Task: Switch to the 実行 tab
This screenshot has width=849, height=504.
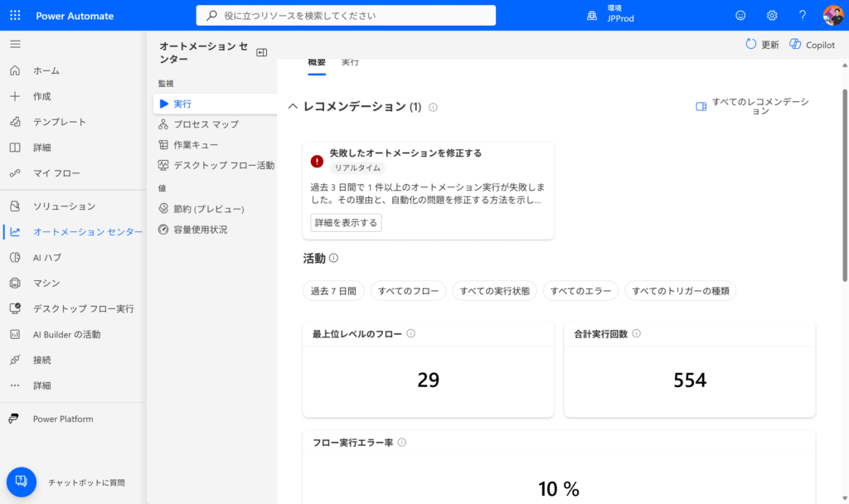Action: click(x=350, y=62)
